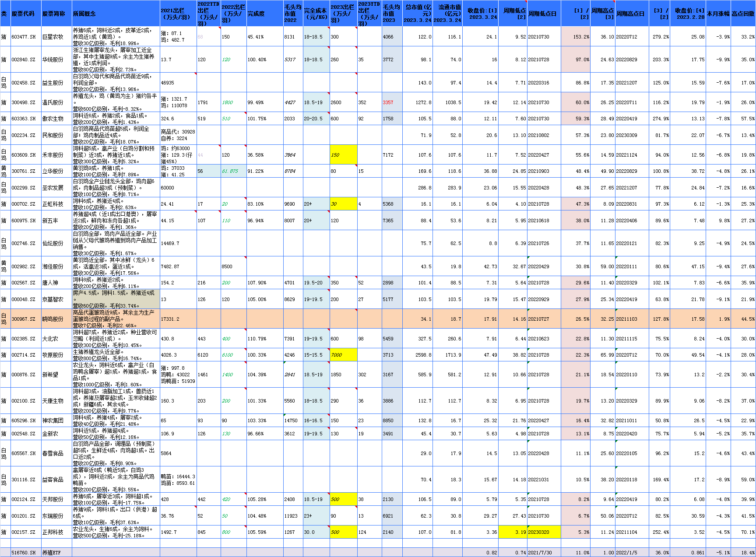The image size is (756, 557).
Task: Click 民和股份 cycle high date 20230309
Action: click(632, 135)
